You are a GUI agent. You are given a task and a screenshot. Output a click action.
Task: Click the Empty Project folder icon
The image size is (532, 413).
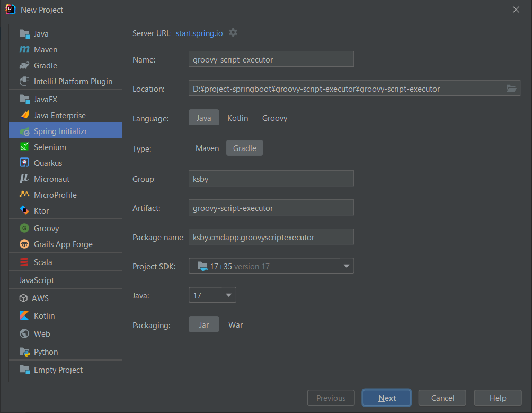point(24,370)
